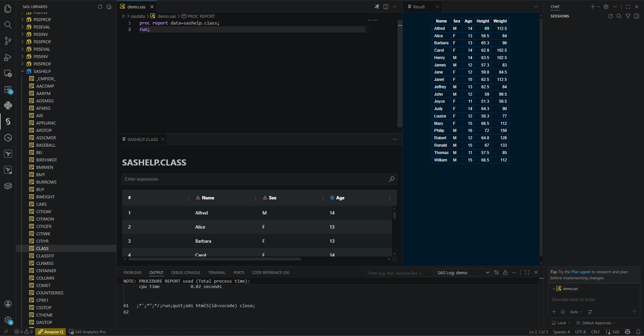Open Source Control view in activity bar

(x=8, y=41)
